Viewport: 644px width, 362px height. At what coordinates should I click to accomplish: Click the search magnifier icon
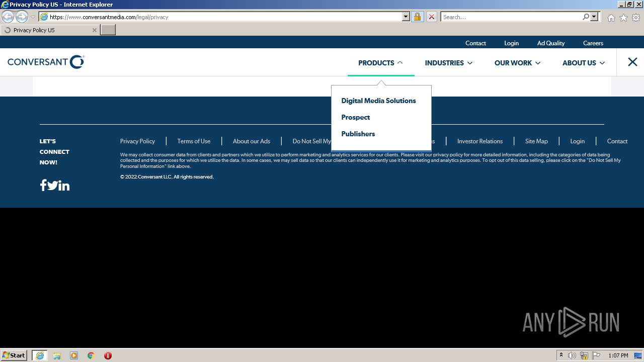tap(586, 17)
